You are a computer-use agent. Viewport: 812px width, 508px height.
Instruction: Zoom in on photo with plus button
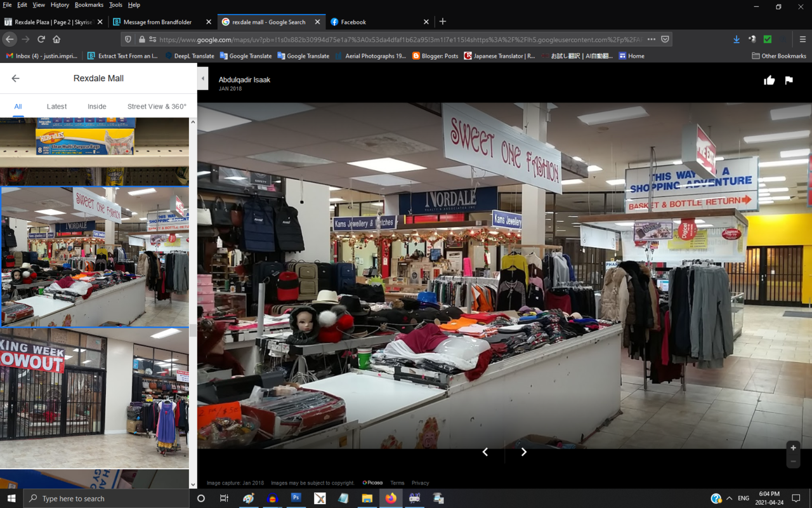click(793, 448)
